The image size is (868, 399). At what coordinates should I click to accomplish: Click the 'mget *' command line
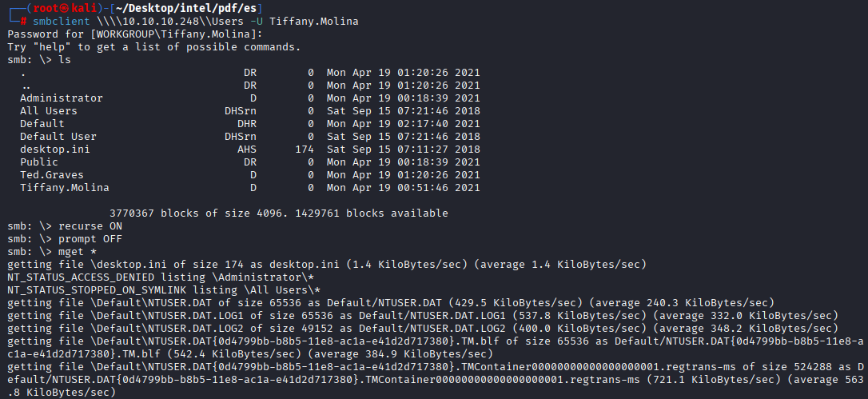(76, 251)
